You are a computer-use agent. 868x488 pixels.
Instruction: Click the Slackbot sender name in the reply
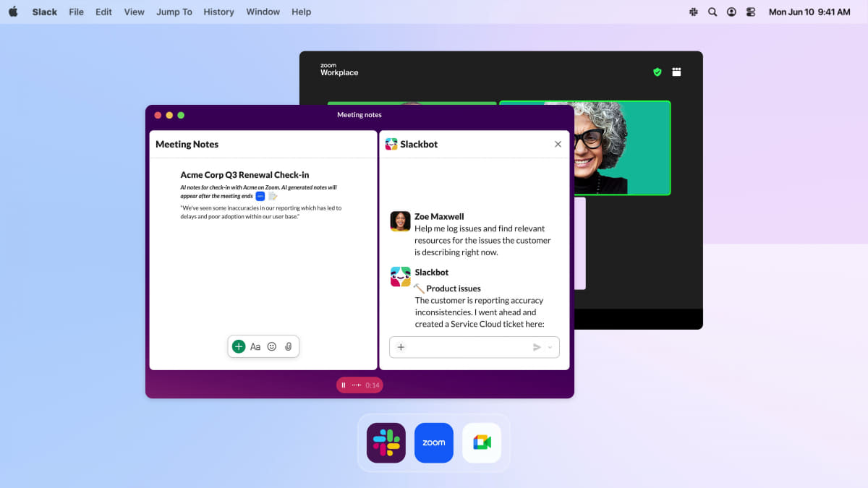[432, 272]
